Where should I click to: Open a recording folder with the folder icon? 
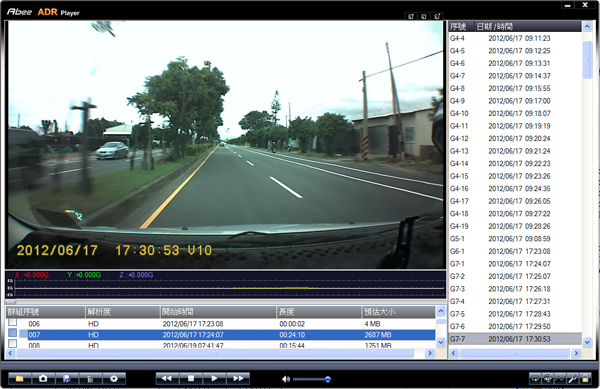tap(20, 378)
